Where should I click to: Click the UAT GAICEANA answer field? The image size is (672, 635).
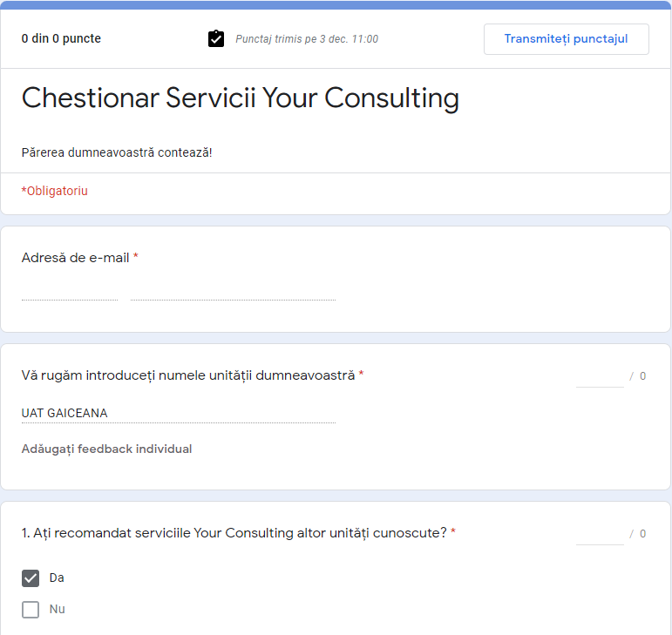pyautogui.click(x=178, y=414)
